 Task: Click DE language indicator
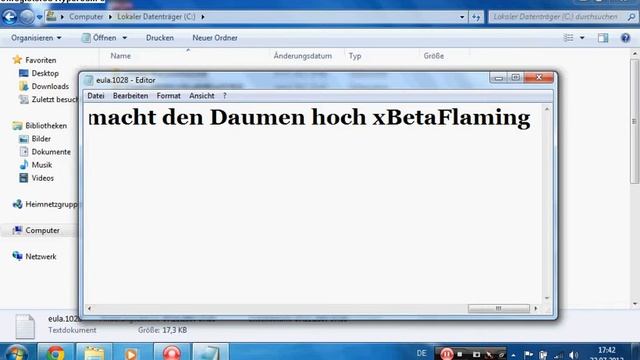(x=422, y=353)
